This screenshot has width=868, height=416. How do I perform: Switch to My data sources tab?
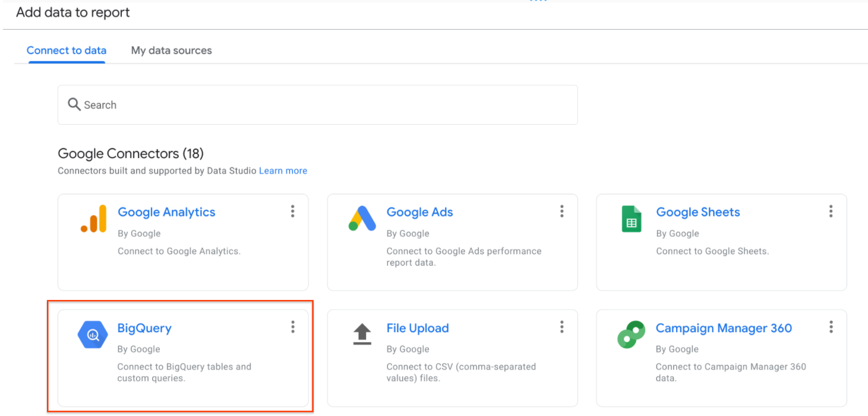(x=172, y=51)
